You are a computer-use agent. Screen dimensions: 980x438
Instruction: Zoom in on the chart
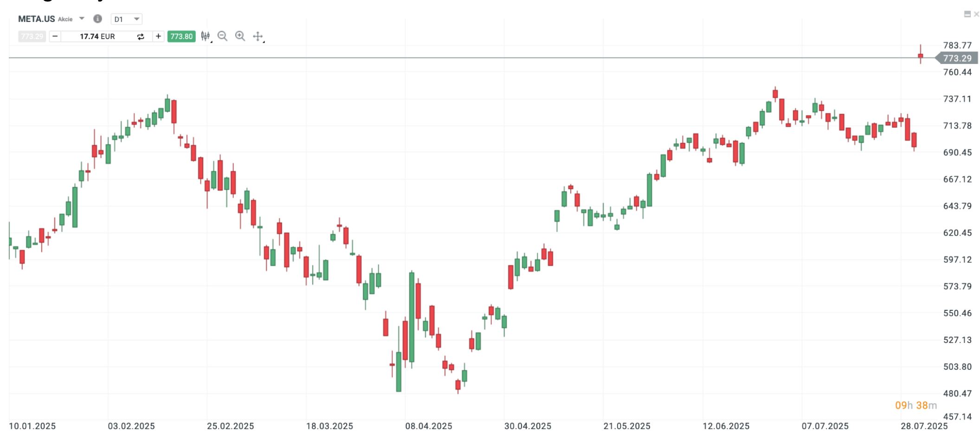240,36
